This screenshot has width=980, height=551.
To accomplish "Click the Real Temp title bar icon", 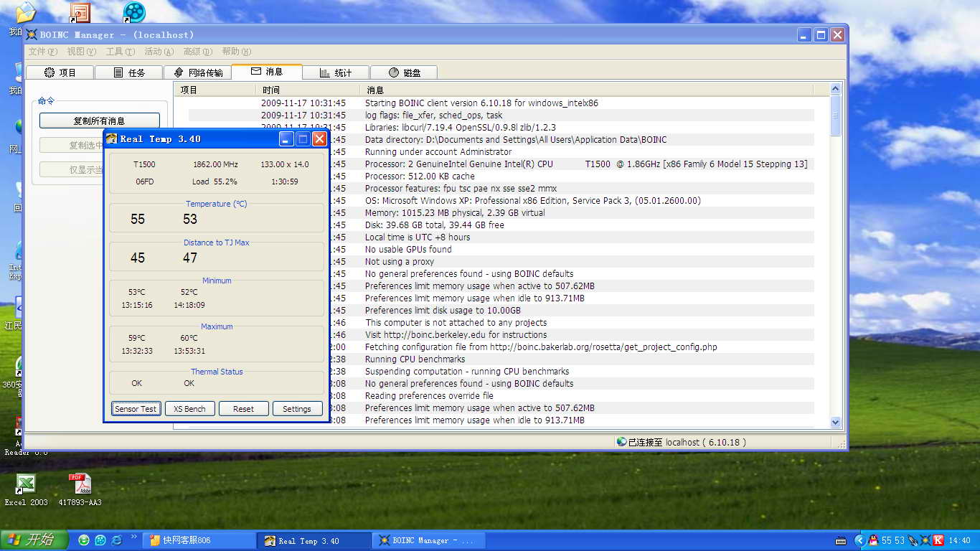I will (x=111, y=139).
